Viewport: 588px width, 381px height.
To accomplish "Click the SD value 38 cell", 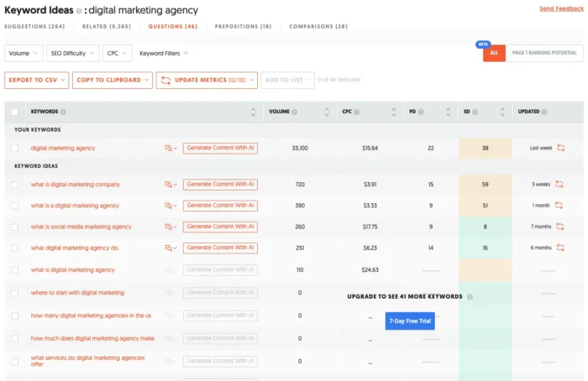I will [x=486, y=149].
